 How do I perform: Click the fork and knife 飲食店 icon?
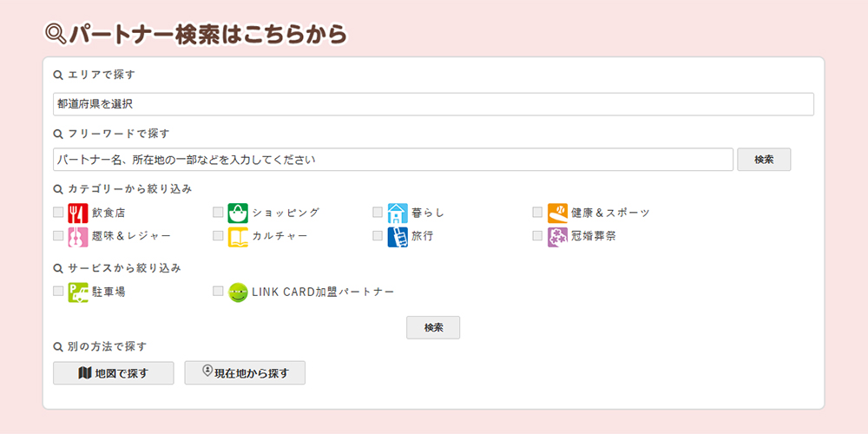[x=78, y=213]
